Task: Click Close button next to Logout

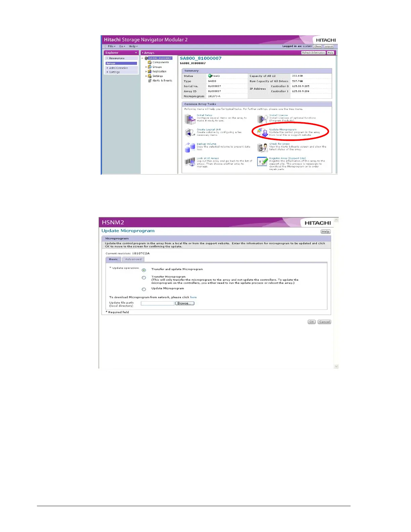Action: tap(318, 46)
